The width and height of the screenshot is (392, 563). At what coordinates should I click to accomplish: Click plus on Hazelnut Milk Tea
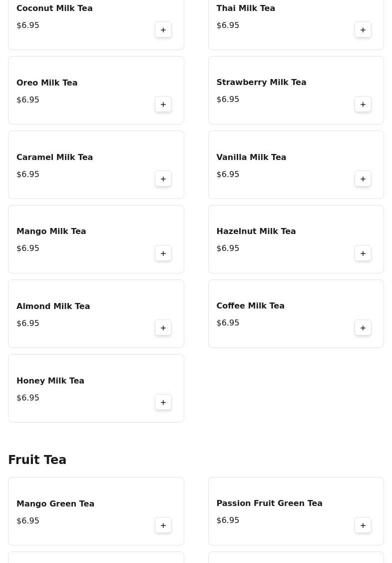click(x=363, y=253)
